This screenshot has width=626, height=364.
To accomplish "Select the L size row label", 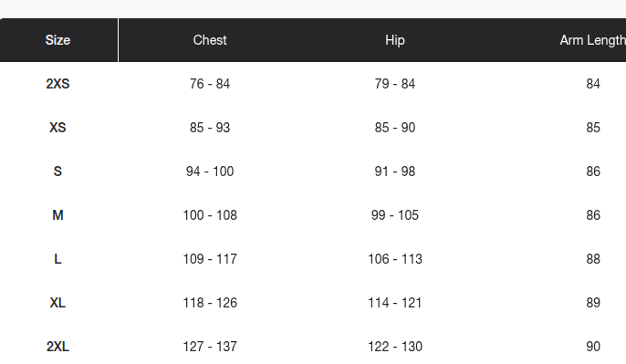I will click(57, 259).
